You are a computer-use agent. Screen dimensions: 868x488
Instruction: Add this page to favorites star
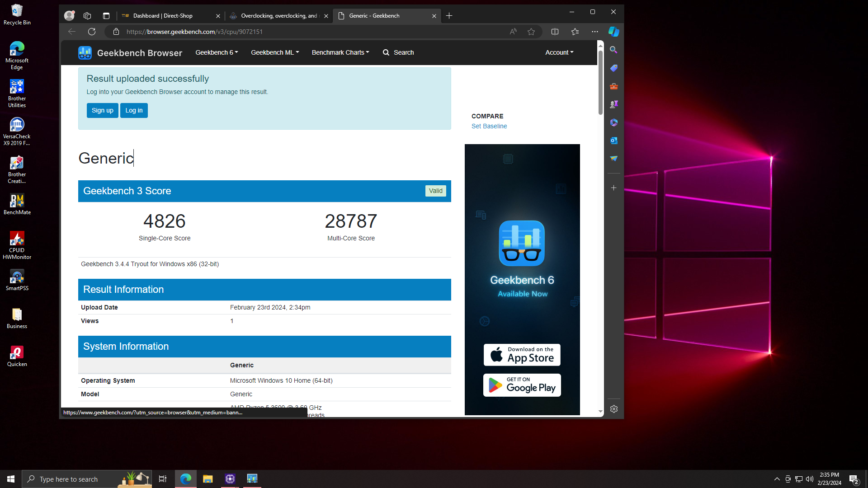tap(531, 32)
